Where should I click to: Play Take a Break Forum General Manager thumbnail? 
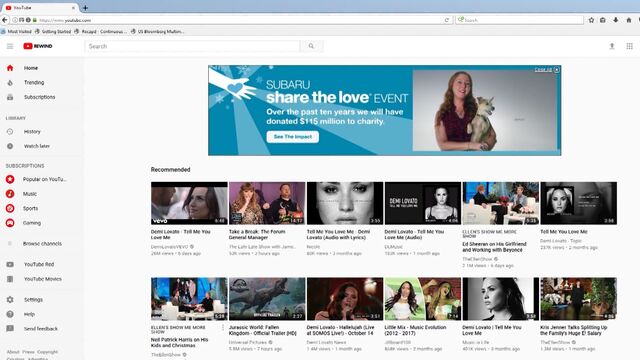pyautogui.click(x=267, y=203)
